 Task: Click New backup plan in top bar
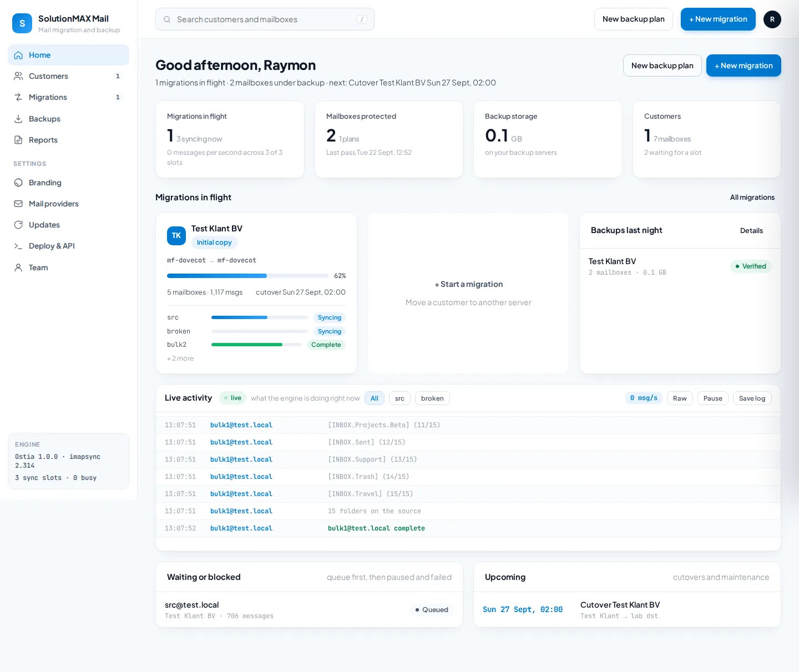coord(634,19)
